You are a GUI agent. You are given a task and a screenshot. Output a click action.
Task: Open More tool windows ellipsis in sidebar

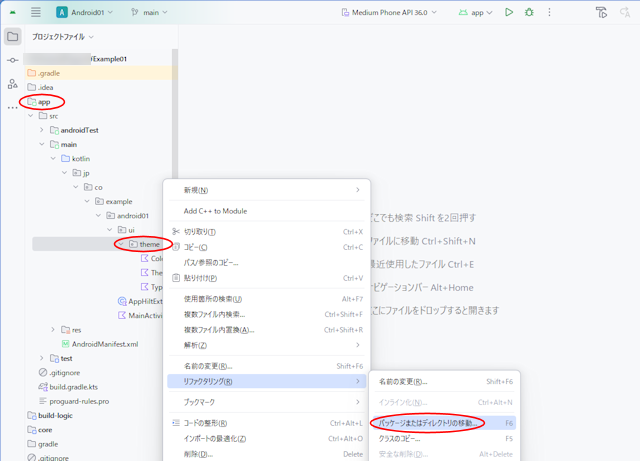[x=13, y=107]
